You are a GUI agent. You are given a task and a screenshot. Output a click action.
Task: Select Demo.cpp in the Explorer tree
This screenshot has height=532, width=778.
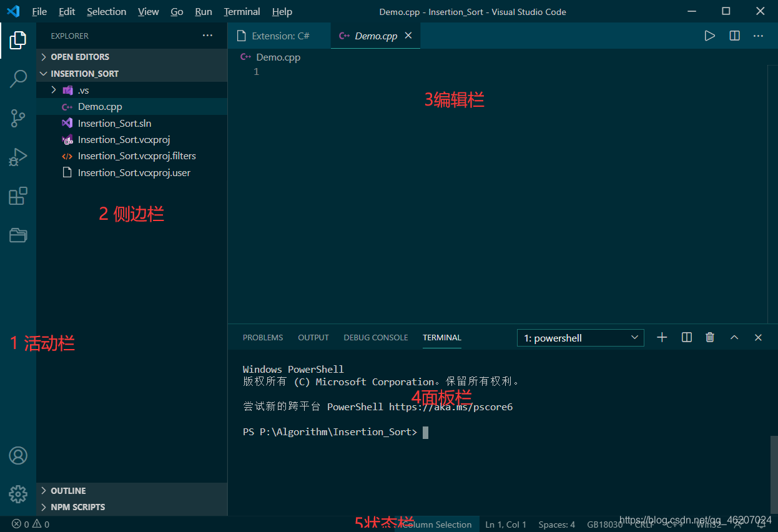click(x=132, y=107)
